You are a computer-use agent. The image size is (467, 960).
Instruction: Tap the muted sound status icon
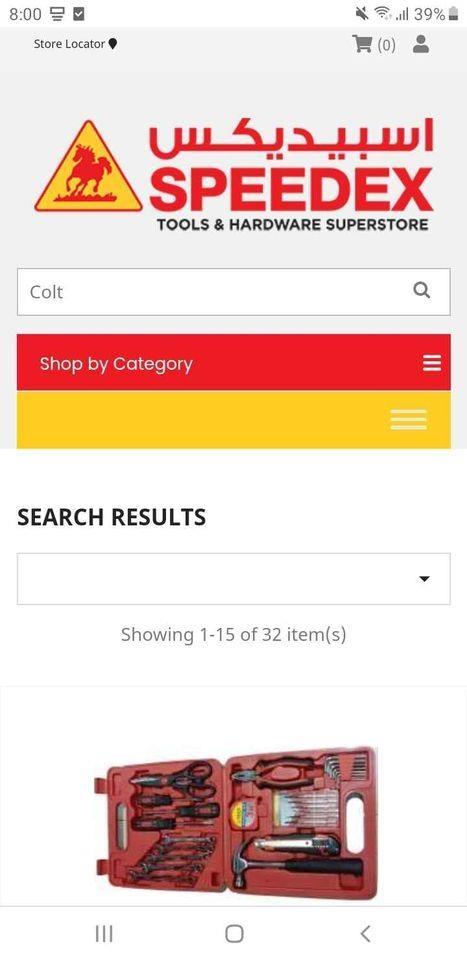(x=362, y=13)
